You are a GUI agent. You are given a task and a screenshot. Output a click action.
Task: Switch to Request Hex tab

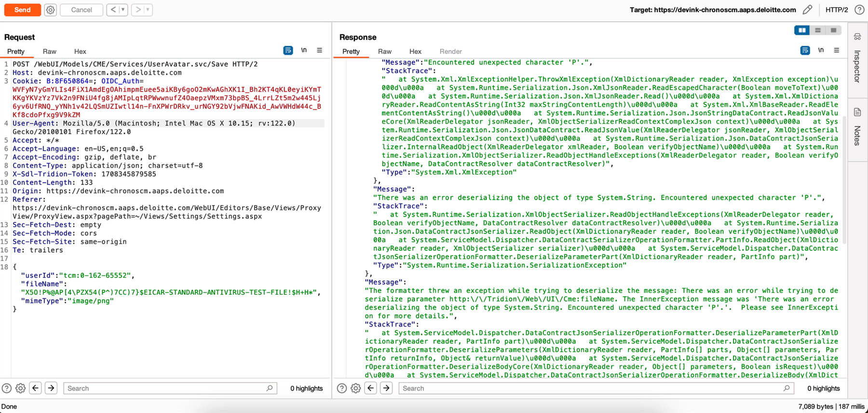click(80, 51)
